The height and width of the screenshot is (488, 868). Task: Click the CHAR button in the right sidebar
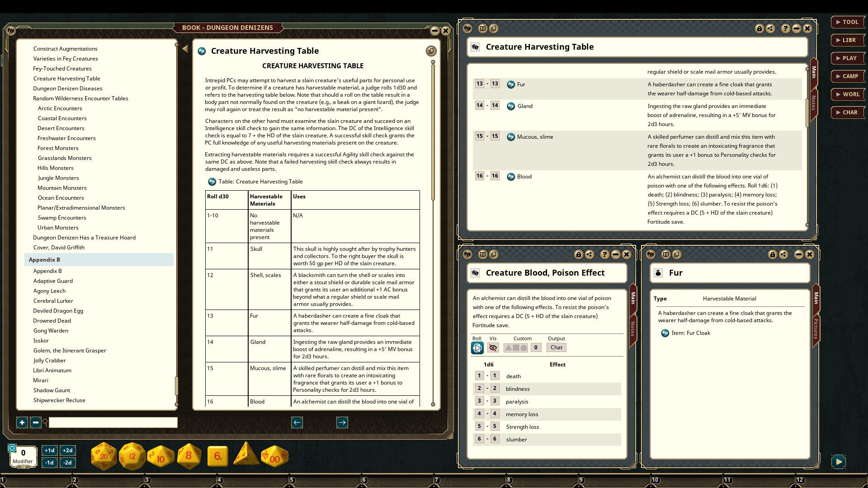point(848,112)
